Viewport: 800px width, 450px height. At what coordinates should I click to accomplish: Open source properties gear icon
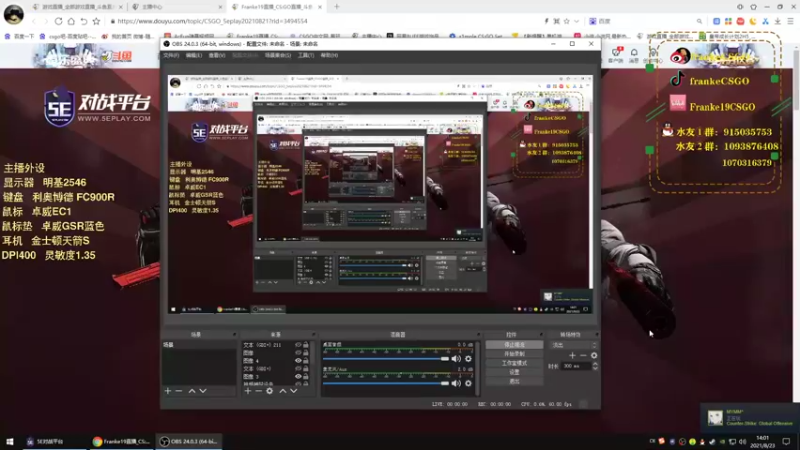click(269, 391)
